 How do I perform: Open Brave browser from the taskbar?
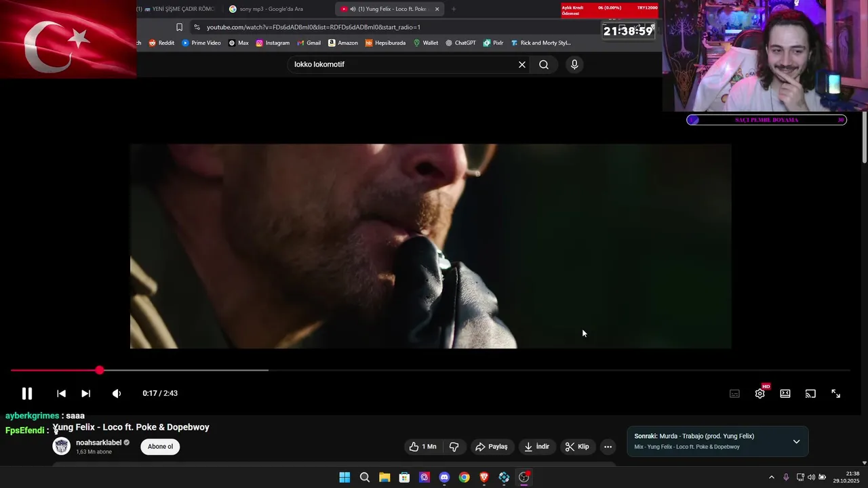tap(484, 477)
